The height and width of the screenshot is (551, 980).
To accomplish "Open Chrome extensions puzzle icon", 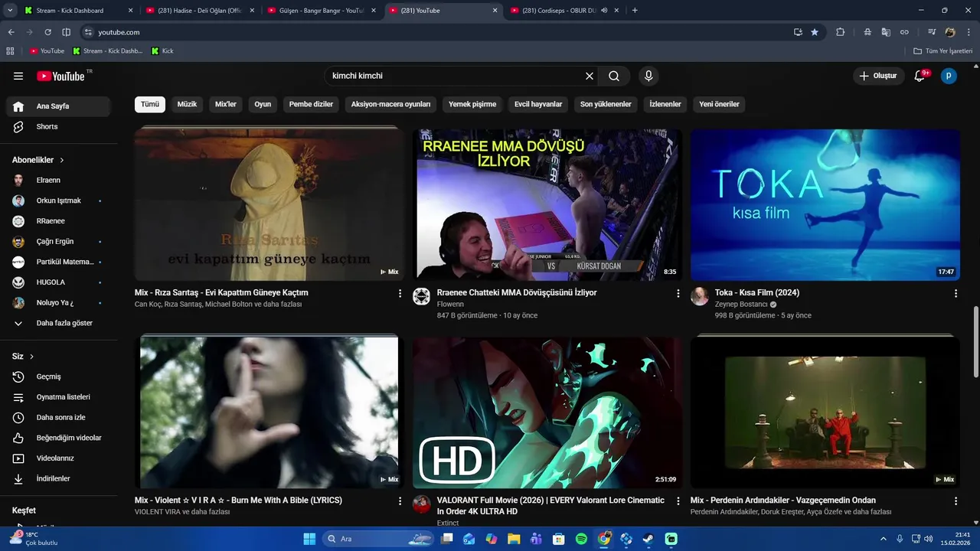I will (841, 32).
